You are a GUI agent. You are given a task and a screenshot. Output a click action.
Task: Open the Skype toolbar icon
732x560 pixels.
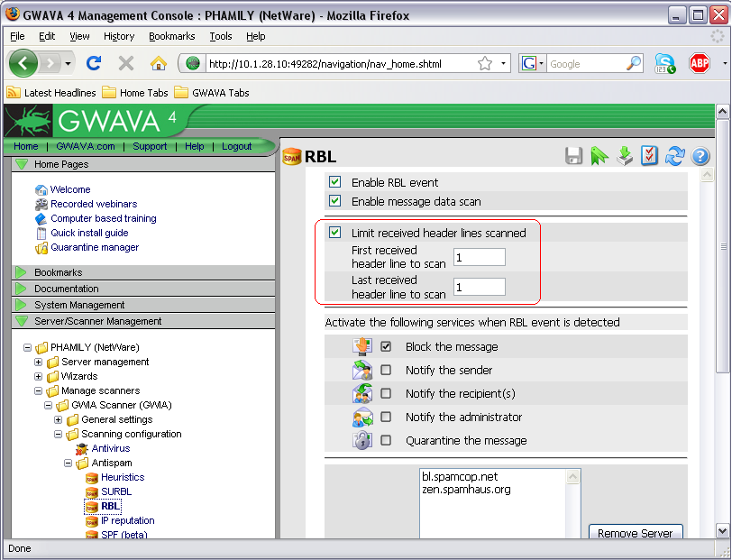pyautogui.click(x=664, y=63)
